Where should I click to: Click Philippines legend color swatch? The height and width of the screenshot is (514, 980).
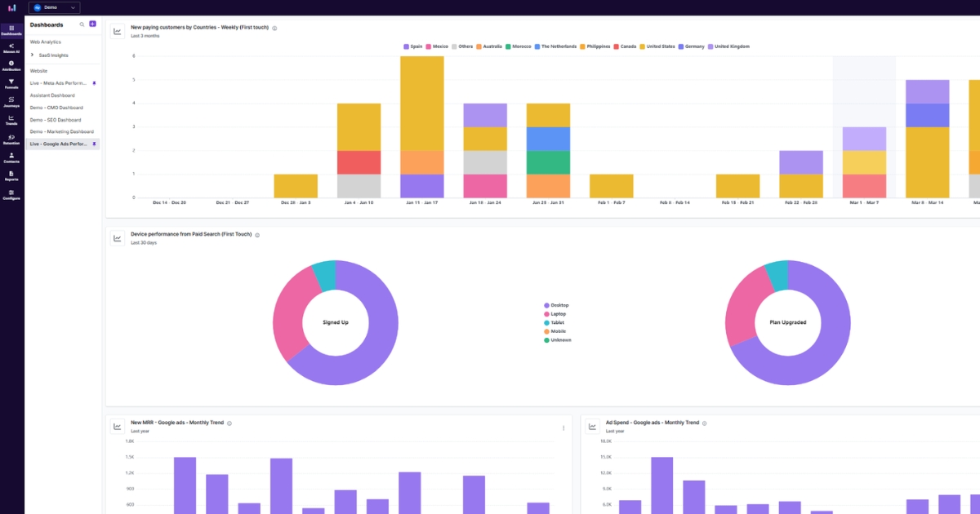(x=582, y=47)
